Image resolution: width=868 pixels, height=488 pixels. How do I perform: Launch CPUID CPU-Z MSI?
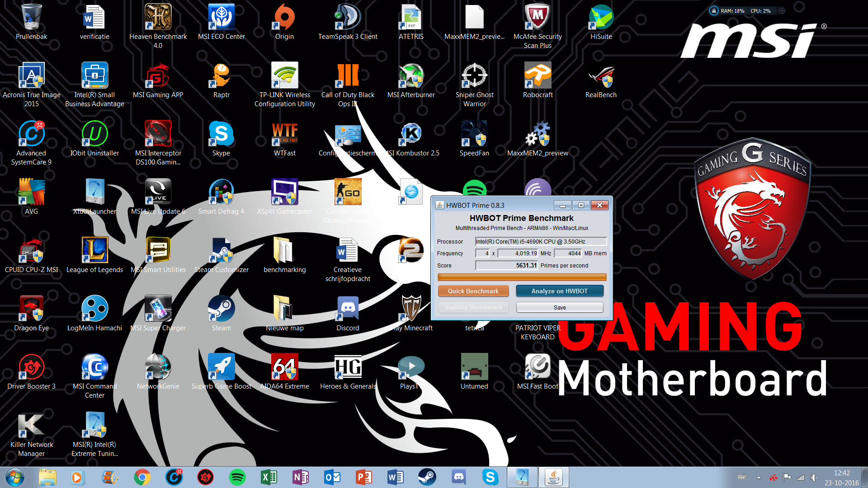click(x=31, y=255)
